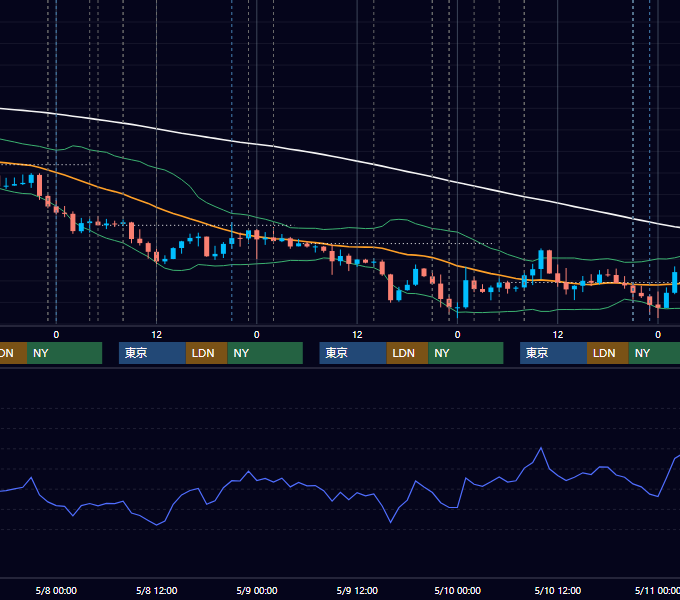680x600 pixels.
Task: Select the NY session block following 5/8 LDN
Action: pyautogui.click(x=265, y=353)
